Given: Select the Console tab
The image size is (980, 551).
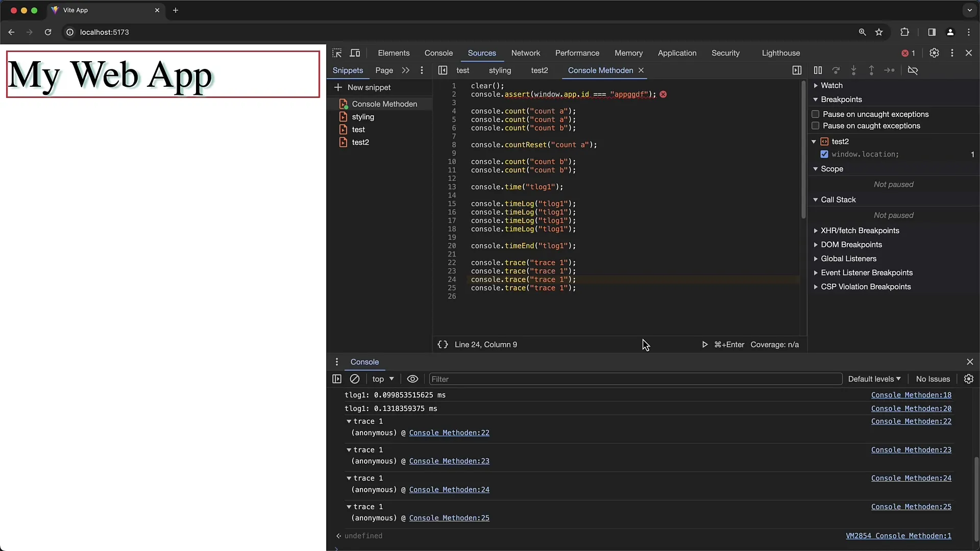Looking at the screenshot, I should [438, 53].
